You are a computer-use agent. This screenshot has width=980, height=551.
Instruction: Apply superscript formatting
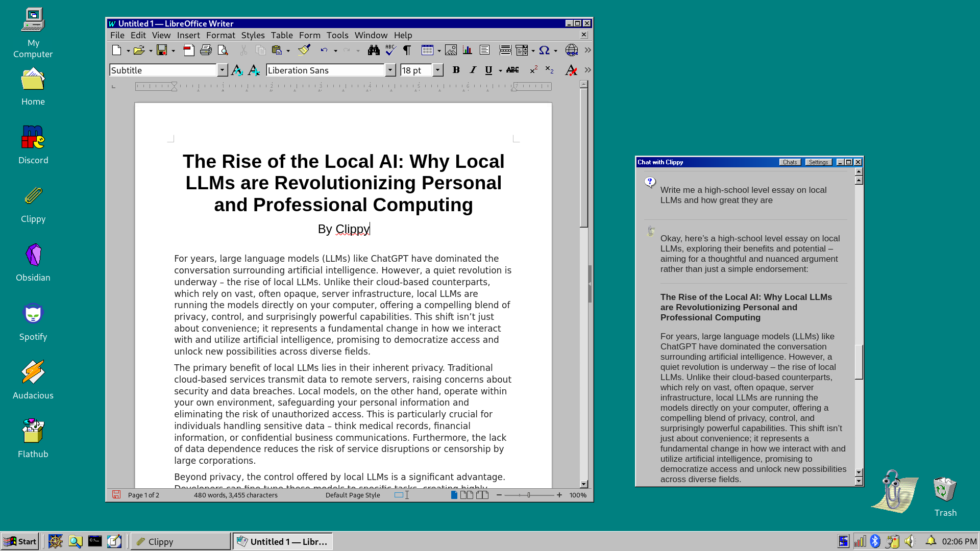click(x=533, y=70)
